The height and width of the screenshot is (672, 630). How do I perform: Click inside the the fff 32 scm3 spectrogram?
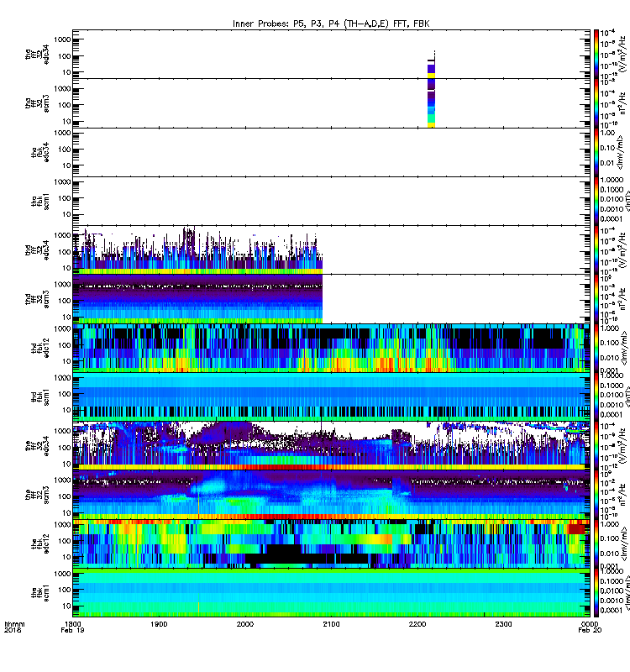(331, 495)
